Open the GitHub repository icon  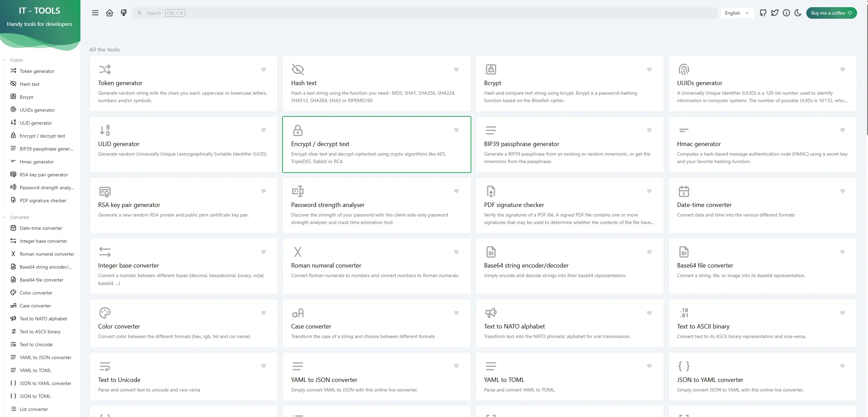763,13
